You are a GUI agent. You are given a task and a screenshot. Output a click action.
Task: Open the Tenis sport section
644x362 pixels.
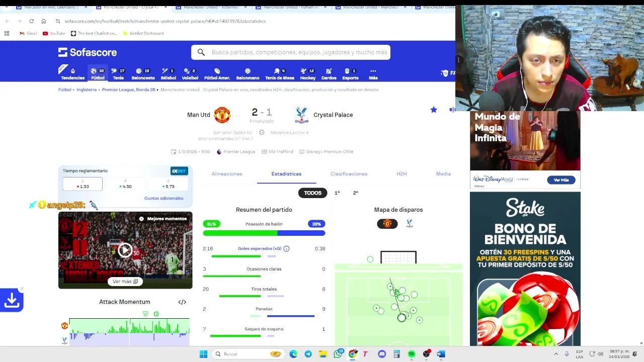118,74
